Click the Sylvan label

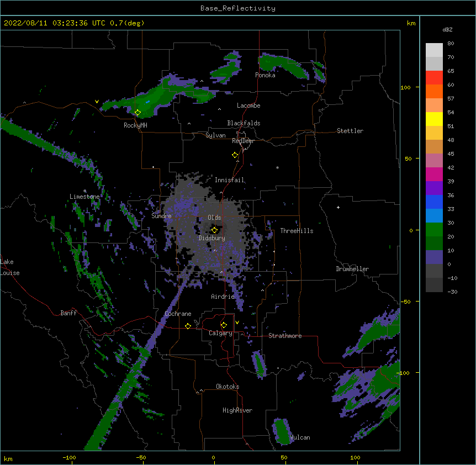pyautogui.click(x=215, y=135)
